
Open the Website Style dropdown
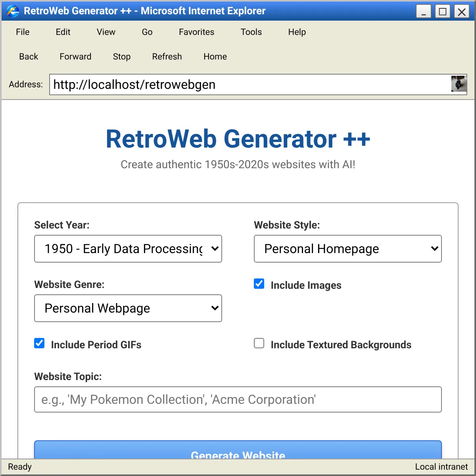tap(348, 249)
